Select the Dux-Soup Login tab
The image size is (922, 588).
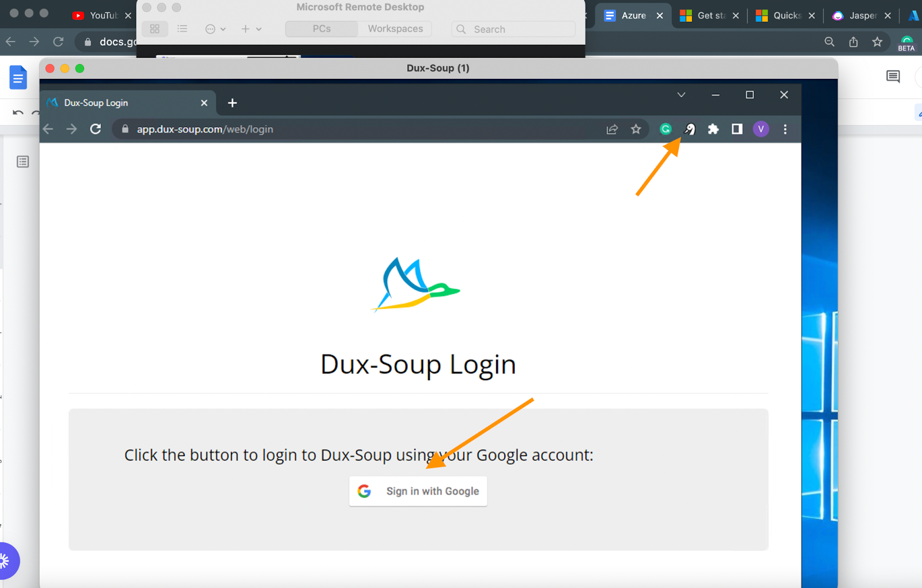click(129, 103)
